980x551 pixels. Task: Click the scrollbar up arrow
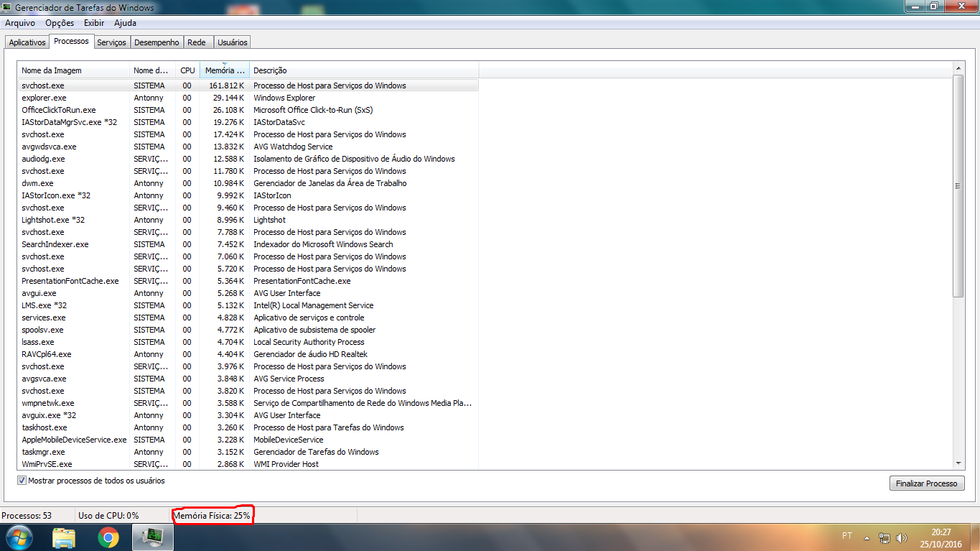[x=958, y=68]
